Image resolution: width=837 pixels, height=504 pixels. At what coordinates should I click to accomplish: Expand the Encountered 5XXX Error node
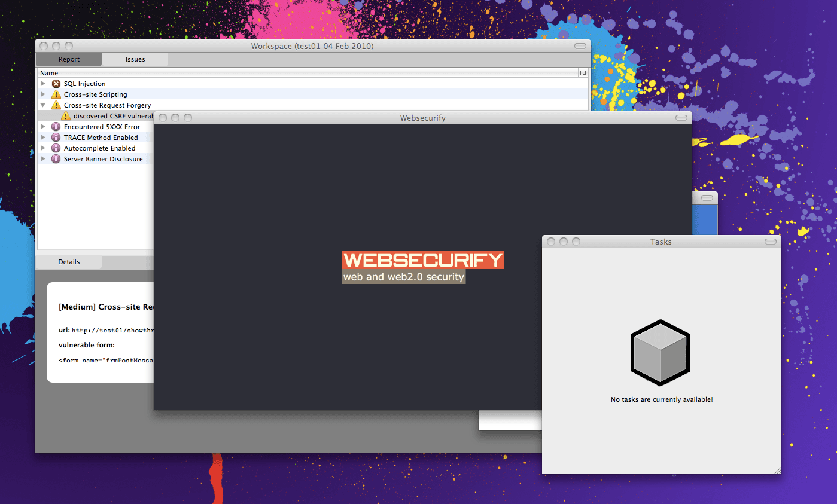43,127
